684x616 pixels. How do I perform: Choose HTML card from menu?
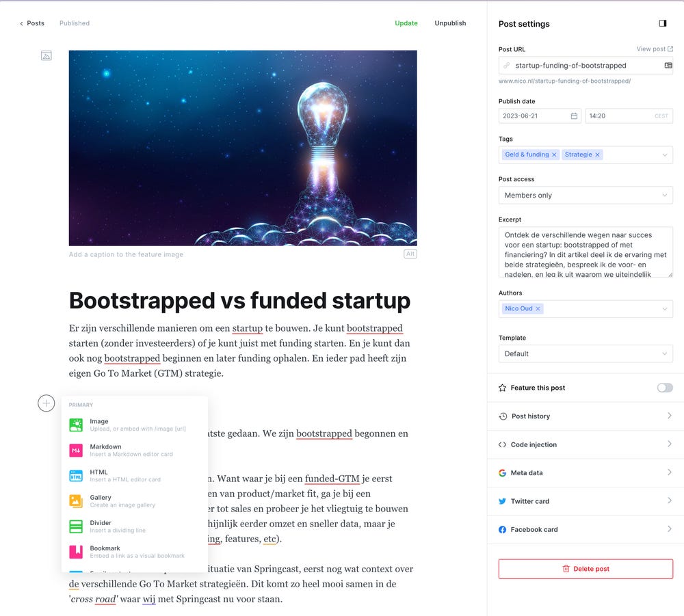pyautogui.click(x=135, y=475)
